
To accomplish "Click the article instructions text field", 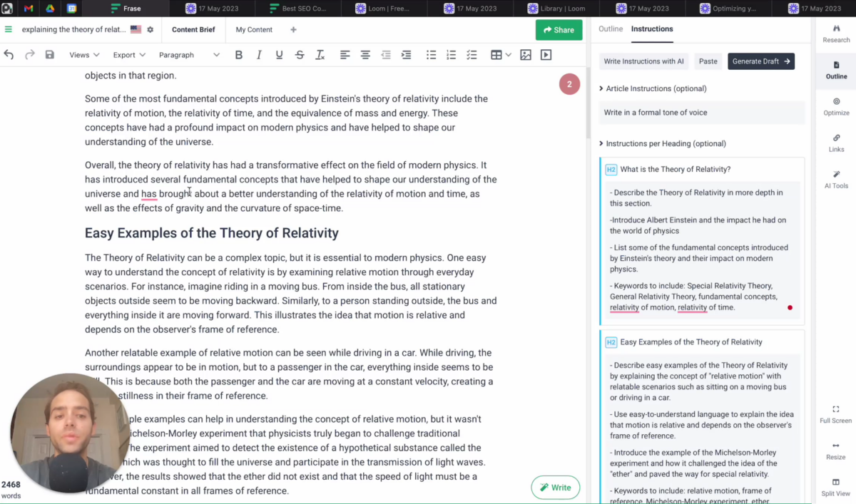I will tap(702, 113).
